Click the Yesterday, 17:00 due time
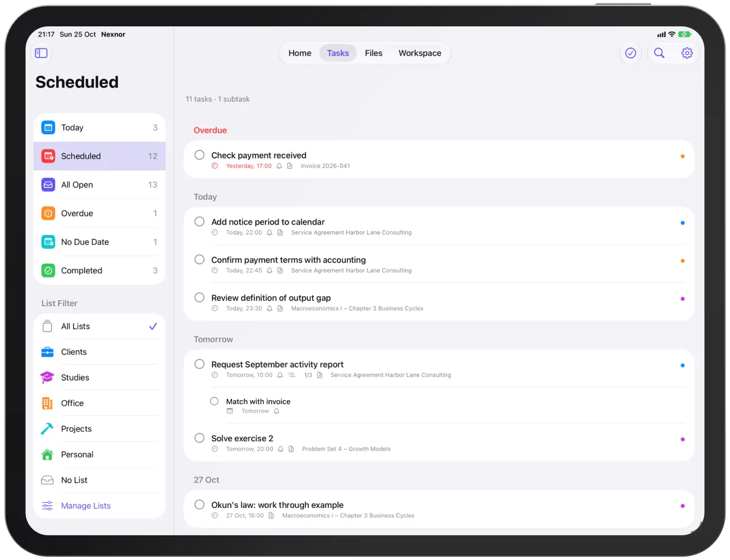Screen dimensions: 730x560 click(x=249, y=166)
